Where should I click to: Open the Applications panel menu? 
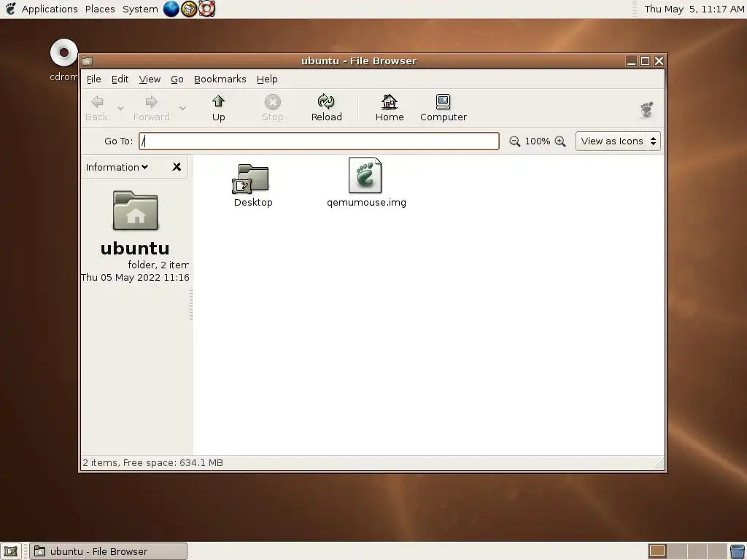(50, 9)
